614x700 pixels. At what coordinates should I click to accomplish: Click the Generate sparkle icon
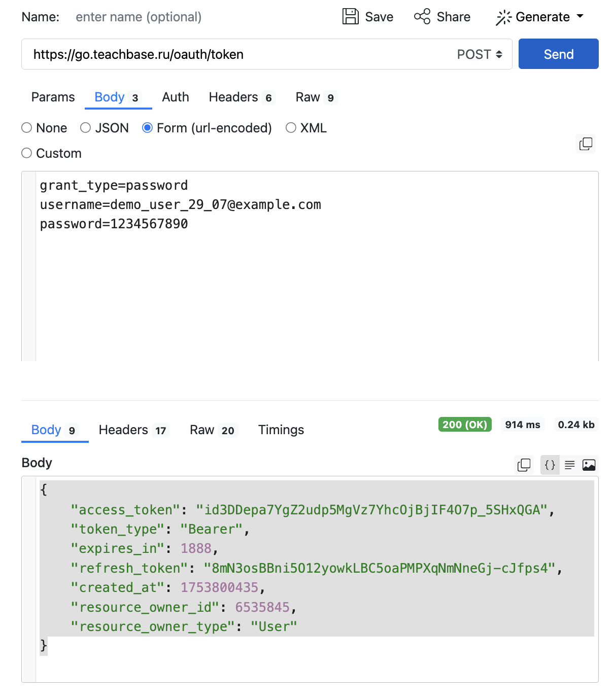click(503, 18)
